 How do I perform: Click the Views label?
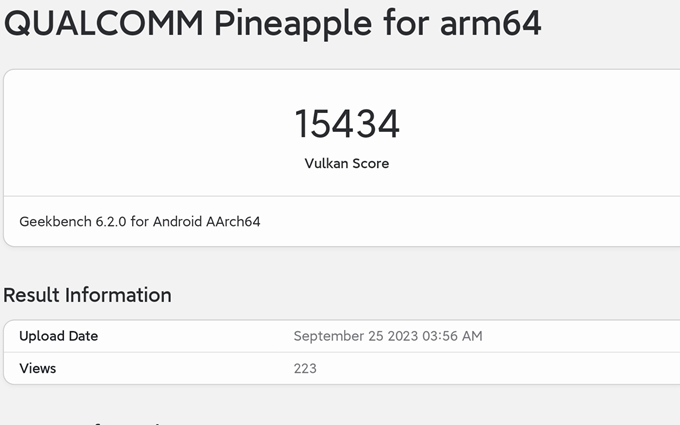(38, 369)
